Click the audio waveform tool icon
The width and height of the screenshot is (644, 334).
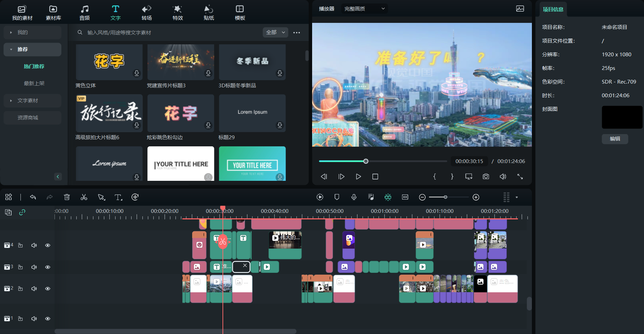[135, 197]
